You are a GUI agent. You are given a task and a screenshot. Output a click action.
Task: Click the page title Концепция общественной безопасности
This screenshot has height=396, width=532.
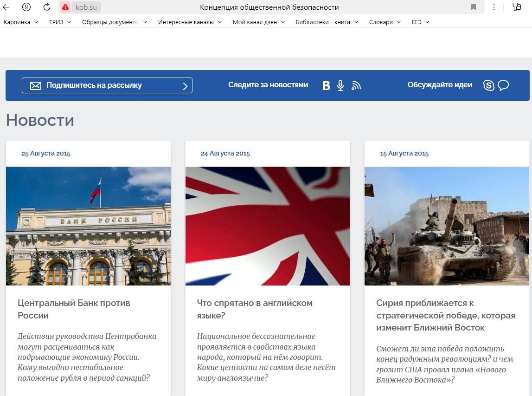tap(269, 7)
